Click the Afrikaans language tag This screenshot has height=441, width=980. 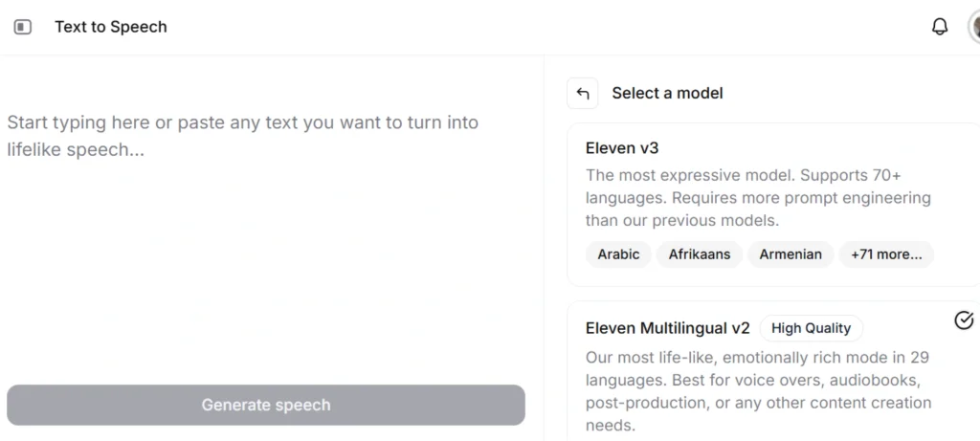699,254
